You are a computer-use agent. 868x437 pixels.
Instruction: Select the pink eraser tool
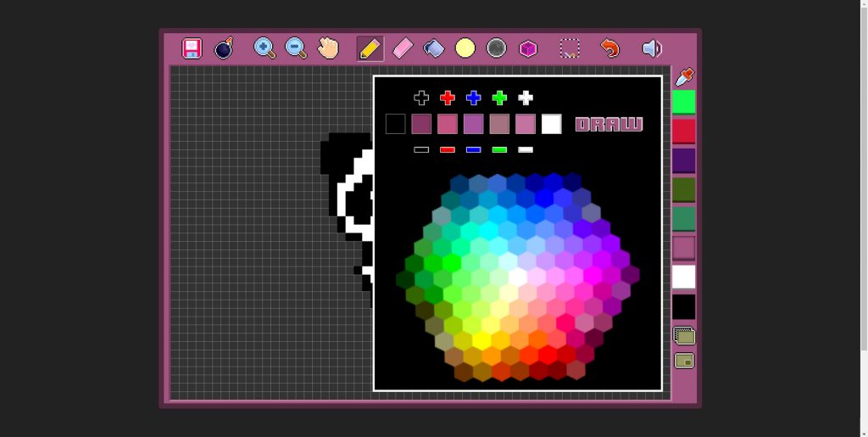coord(403,48)
